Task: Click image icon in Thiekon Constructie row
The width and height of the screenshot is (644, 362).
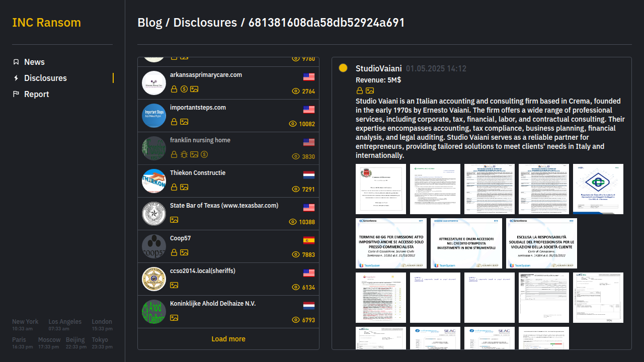Action: coord(184,187)
